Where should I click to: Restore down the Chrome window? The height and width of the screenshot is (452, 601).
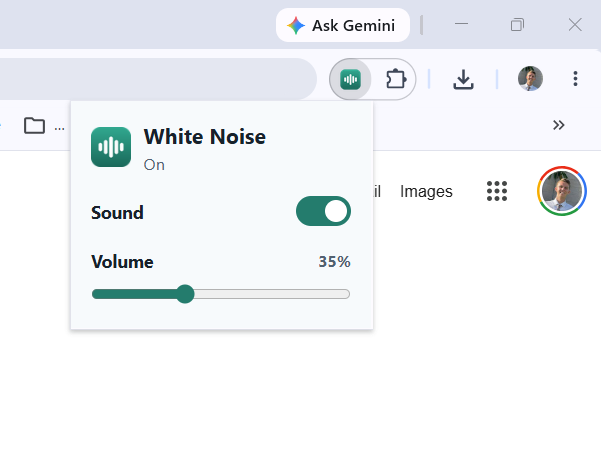[x=517, y=25]
